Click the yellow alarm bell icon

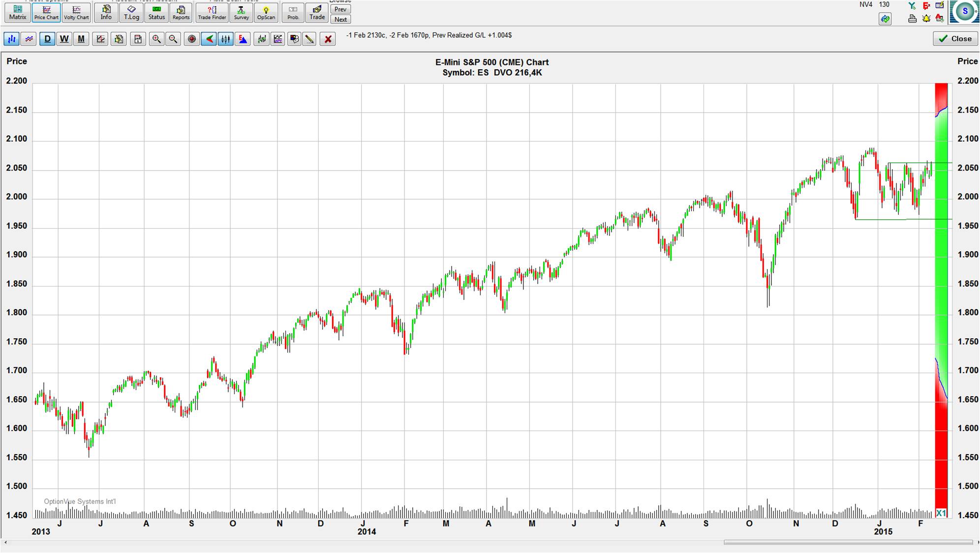click(x=926, y=19)
